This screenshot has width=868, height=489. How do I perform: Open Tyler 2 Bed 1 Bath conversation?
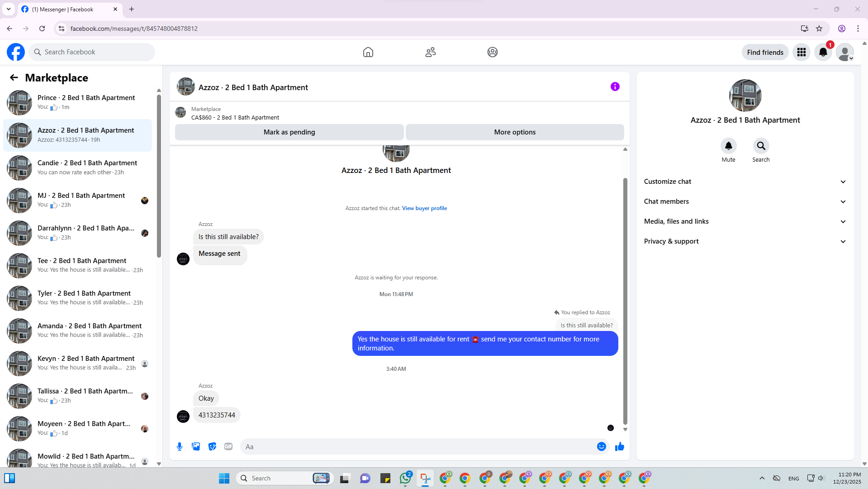coord(78,298)
